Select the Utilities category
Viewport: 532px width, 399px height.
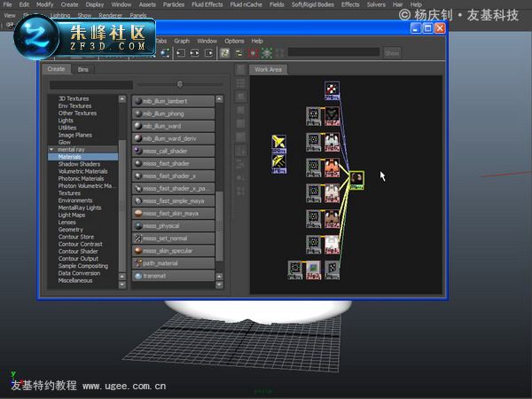click(x=67, y=128)
